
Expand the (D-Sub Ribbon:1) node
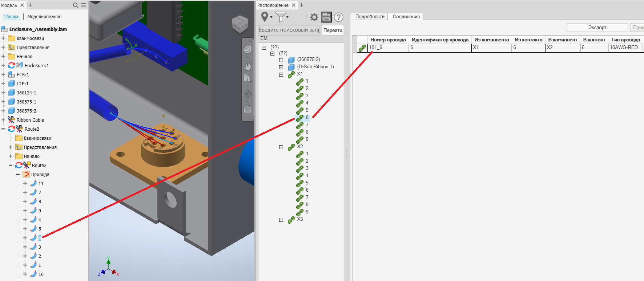(281, 67)
